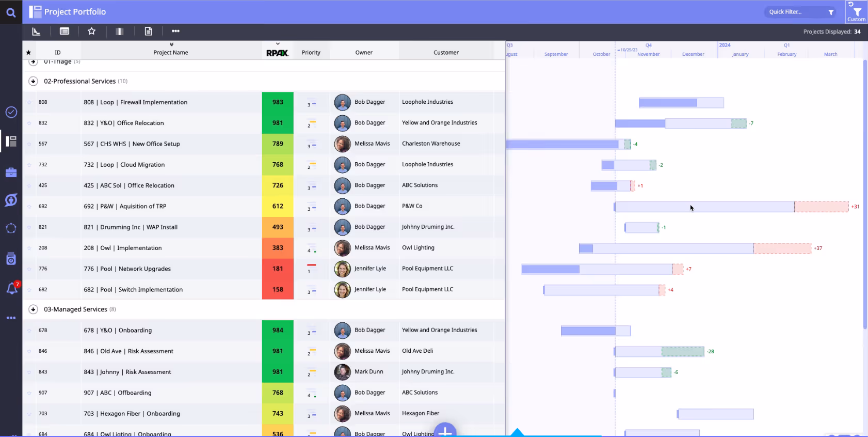Open project 832 | Y&O | Office Relocation
Screen dimensions: 868x437
(124, 123)
